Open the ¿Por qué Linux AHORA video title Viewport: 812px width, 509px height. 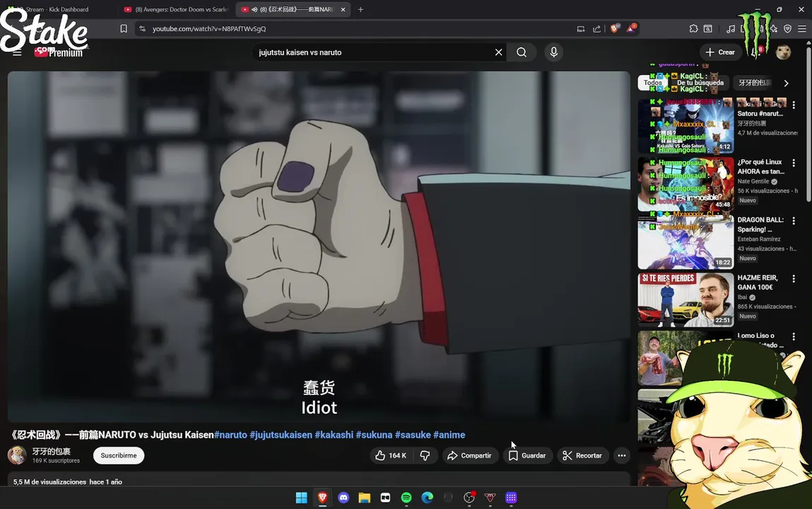(760, 167)
